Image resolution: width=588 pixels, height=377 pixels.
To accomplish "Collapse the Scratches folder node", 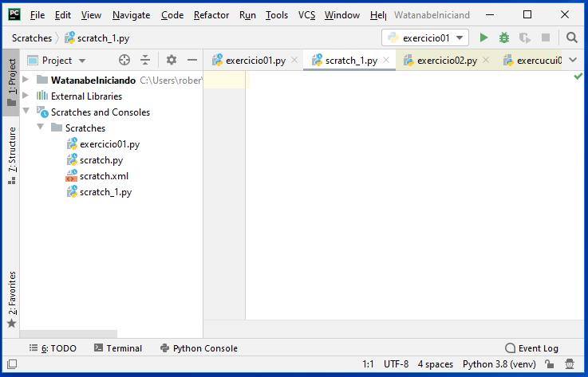I will [x=41, y=128].
